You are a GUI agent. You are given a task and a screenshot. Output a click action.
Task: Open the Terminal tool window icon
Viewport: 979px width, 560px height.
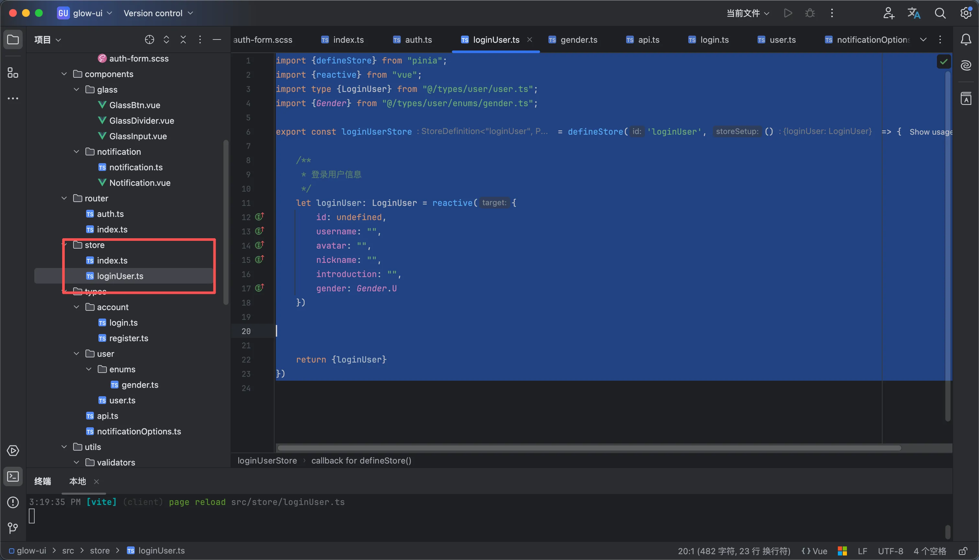coord(13,477)
